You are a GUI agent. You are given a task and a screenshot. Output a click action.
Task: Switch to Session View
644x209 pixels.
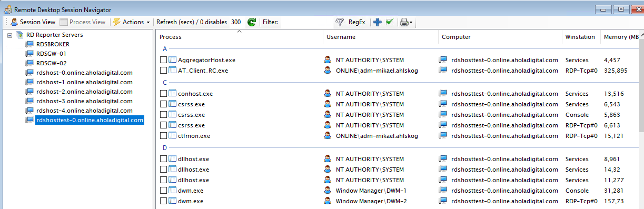coord(33,22)
